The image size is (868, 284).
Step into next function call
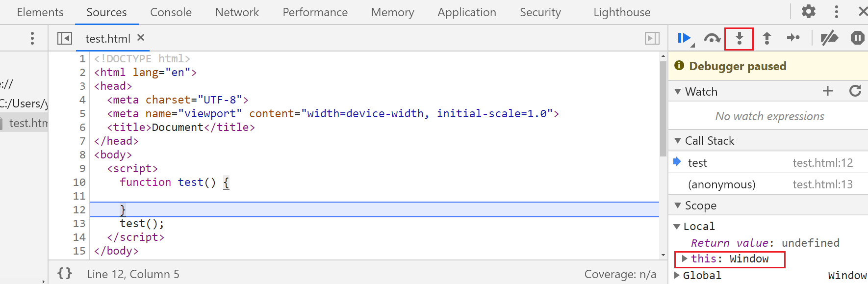739,38
